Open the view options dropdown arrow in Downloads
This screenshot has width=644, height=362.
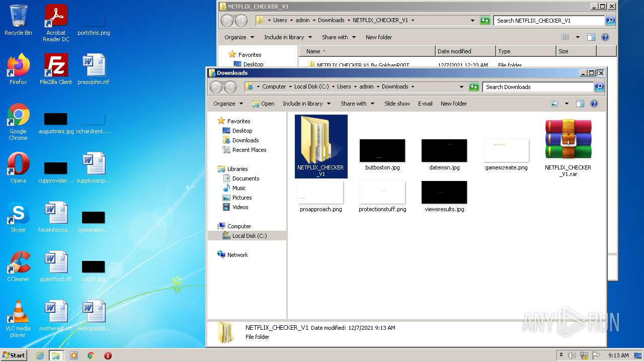pyautogui.click(x=567, y=104)
